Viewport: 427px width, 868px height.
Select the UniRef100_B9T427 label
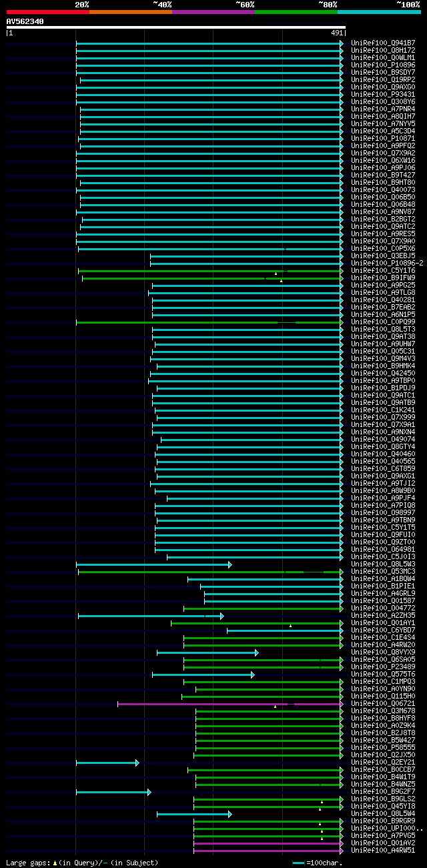[x=383, y=175]
